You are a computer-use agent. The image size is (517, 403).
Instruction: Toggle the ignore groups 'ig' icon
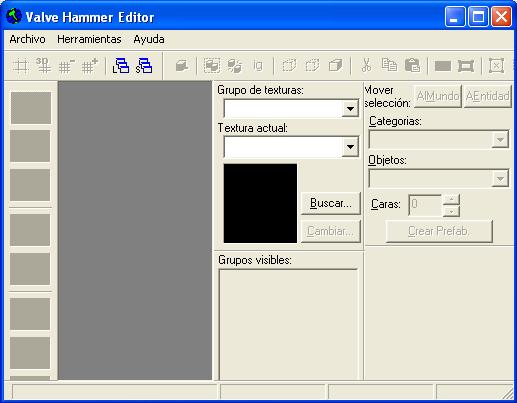[x=258, y=66]
